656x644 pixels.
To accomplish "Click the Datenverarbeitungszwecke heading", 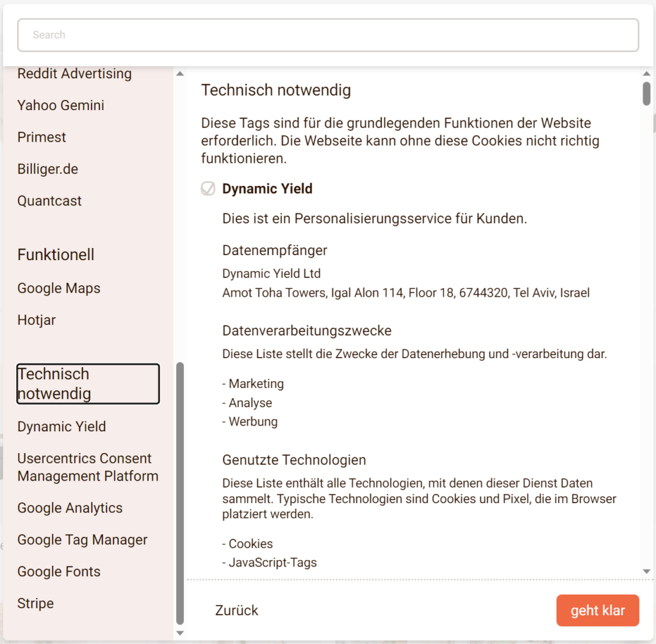I will coord(307,331).
